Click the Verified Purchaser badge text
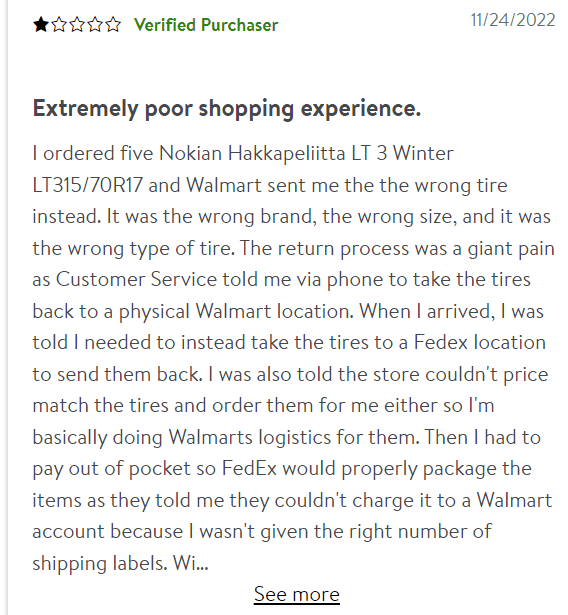 click(206, 25)
